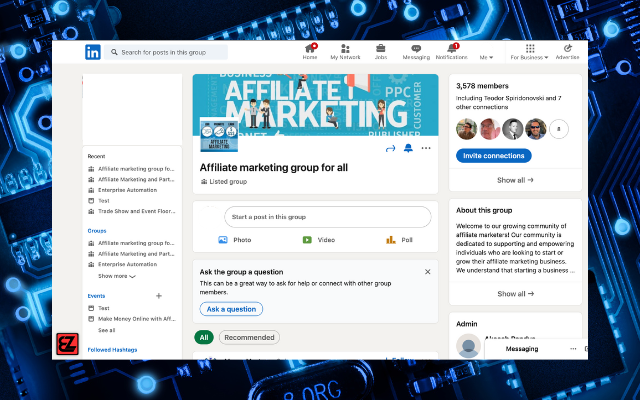Click Show all under About this group

click(x=515, y=293)
